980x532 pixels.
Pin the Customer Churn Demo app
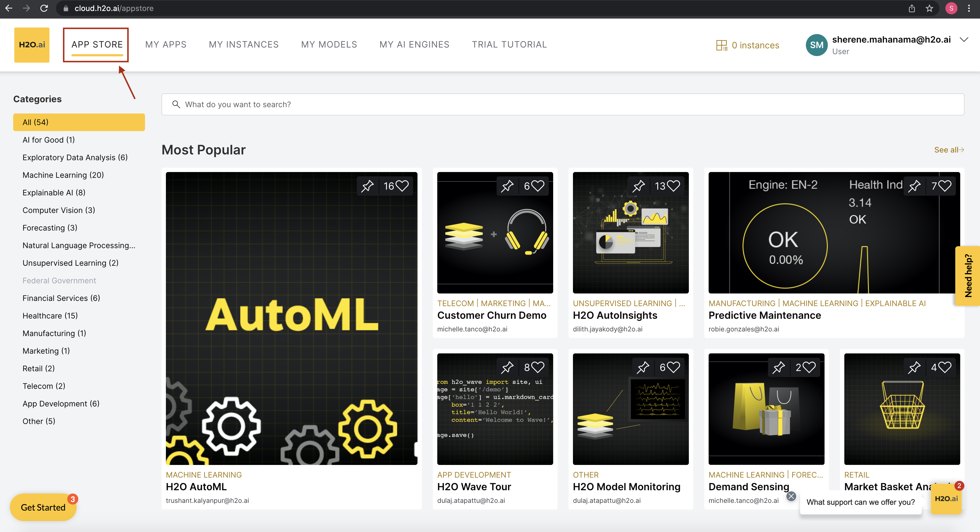click(x=508, y=186)
